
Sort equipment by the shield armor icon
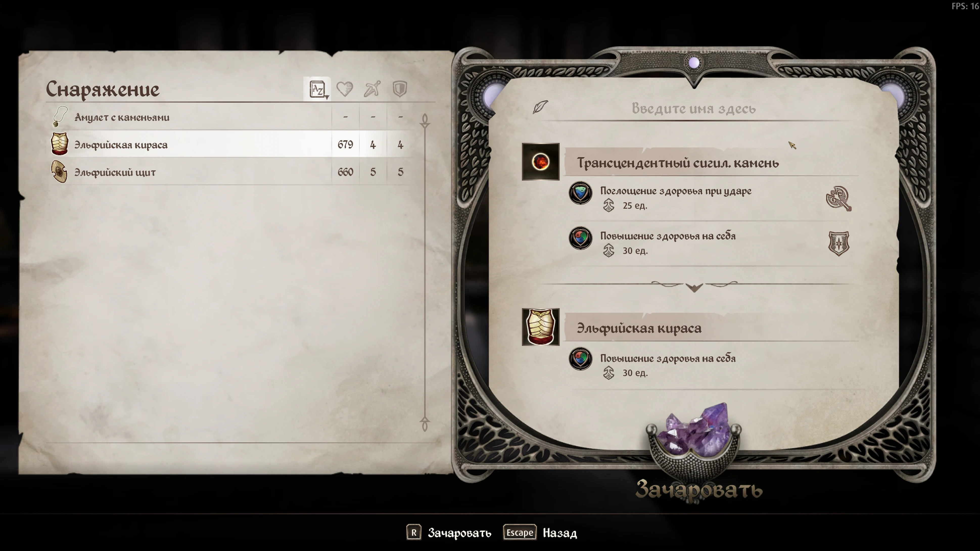coord(400,89)
